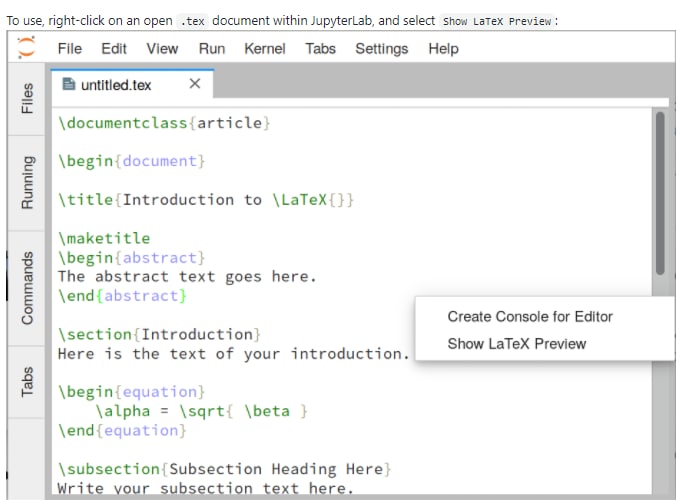Open the Run menu
Screen dimensions: 678x503
[x=212, y=48]
